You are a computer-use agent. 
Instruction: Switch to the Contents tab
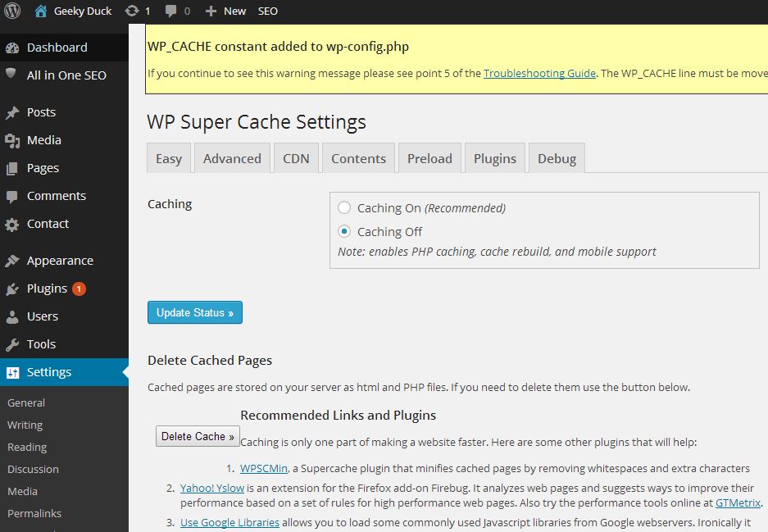coord(358,158)
